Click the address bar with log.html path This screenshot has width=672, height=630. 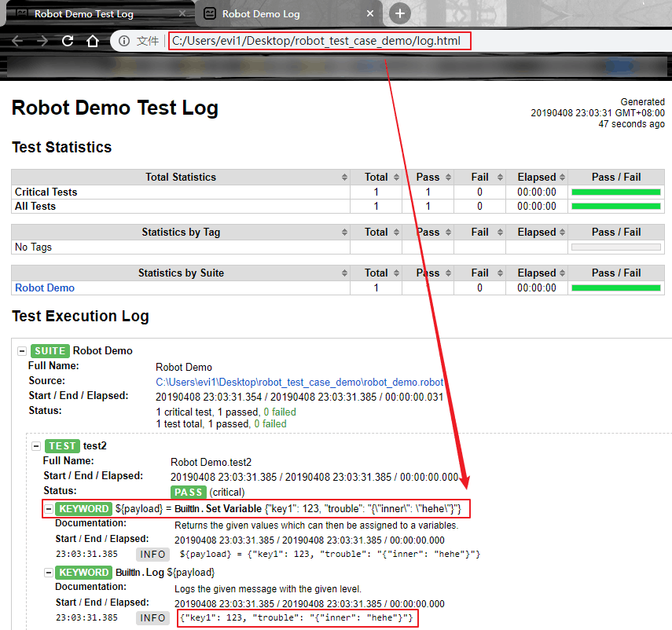(x=320, y=41)
